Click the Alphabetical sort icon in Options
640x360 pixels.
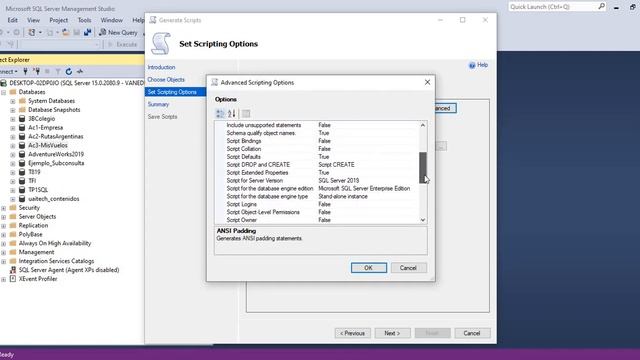pyautogui.click(x=231, y=113)
